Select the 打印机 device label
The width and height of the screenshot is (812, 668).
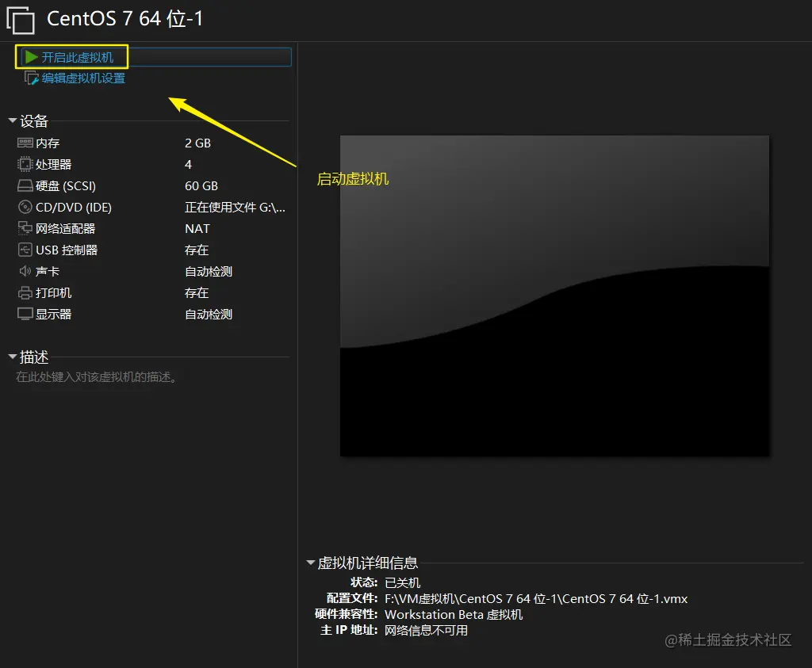[x=53, y=293]
